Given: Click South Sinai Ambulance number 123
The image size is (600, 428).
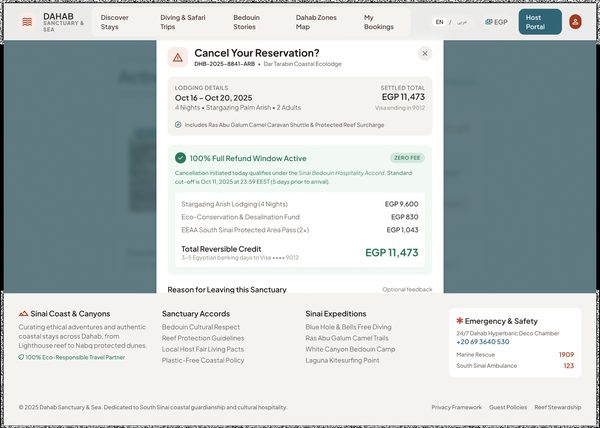Looking at the screenshot, I should (x=569, y=366).
